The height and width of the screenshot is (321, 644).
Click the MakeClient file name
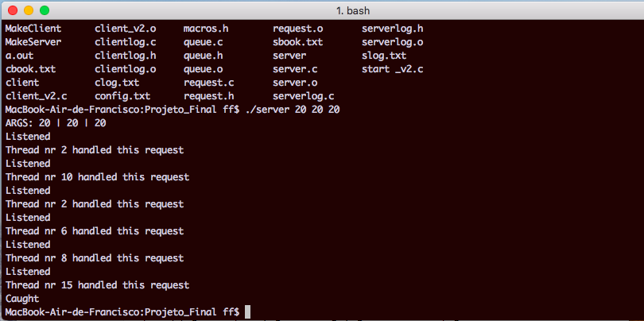tap(33, 29)
